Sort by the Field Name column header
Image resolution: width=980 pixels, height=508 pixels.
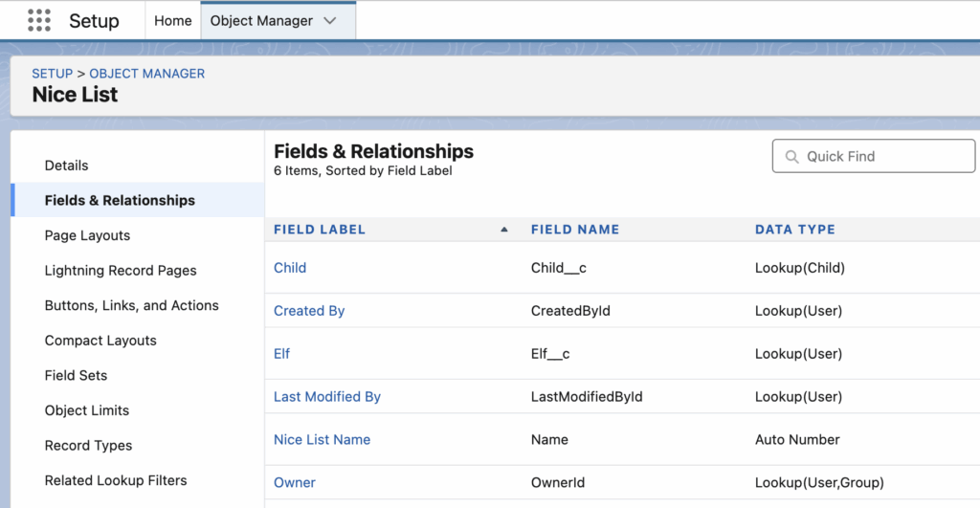(x=574, y=230)
